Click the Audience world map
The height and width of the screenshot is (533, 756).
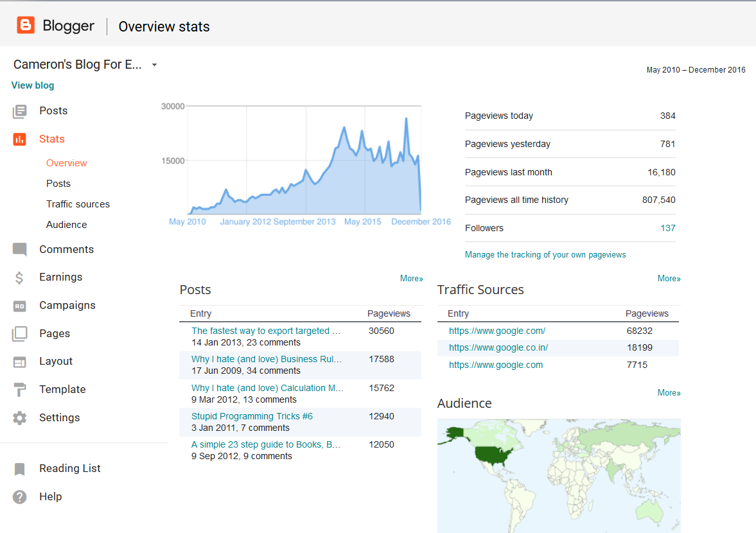(559, 476)
